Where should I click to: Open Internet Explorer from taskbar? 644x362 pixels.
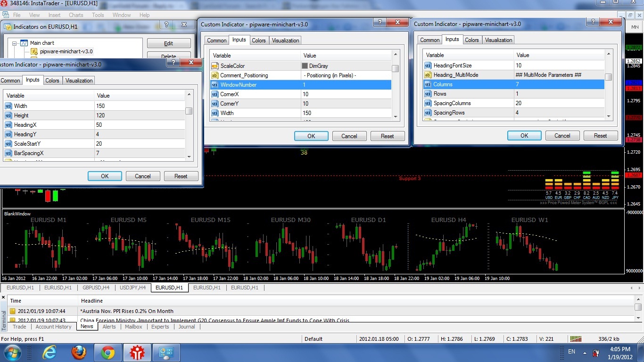[50, 352]
